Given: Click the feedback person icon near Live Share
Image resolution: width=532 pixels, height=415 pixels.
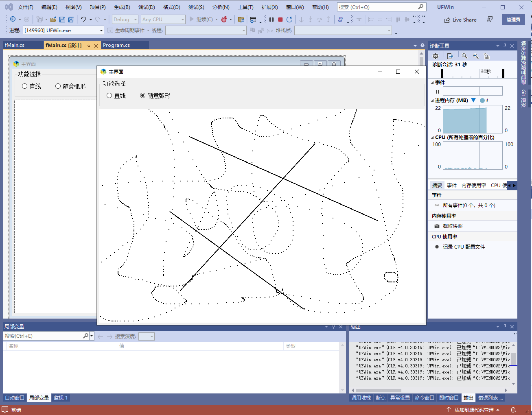Looking at the screenshot, I should tap(490, 19).
